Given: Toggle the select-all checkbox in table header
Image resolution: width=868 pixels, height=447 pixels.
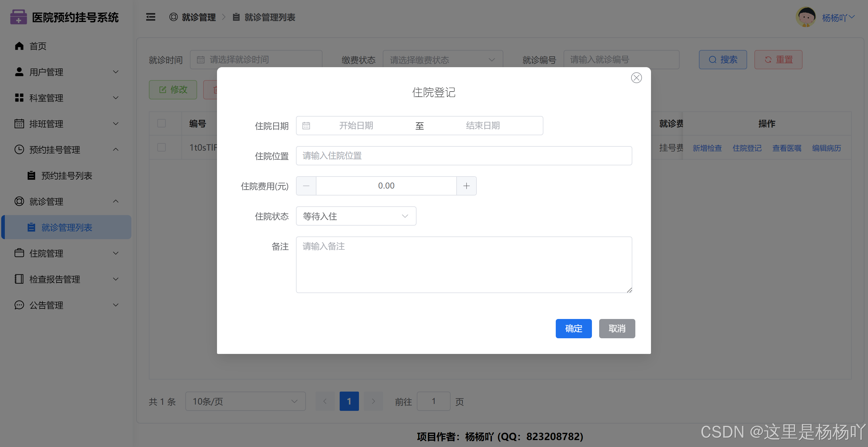Looking at the screenshot, I should pos(162,123).
